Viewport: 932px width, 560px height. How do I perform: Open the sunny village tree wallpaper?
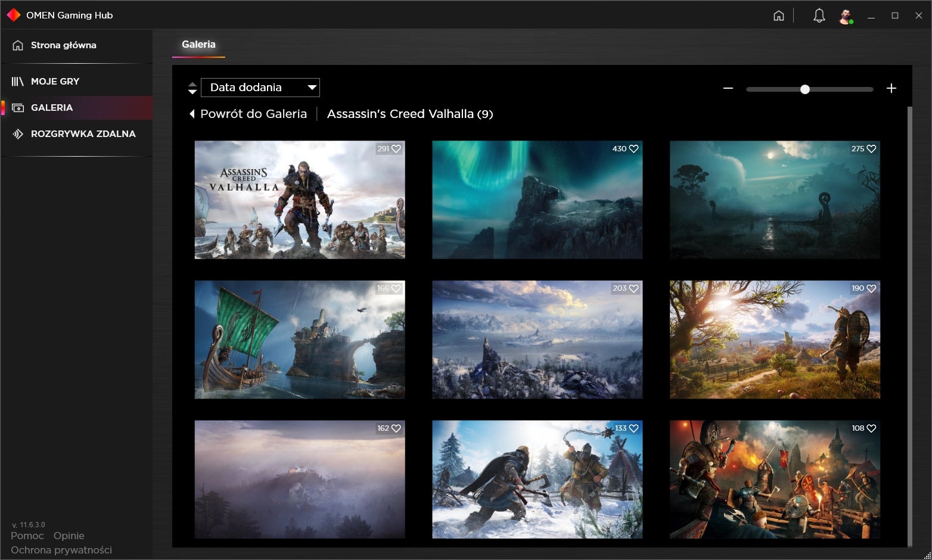coord(775,340)
